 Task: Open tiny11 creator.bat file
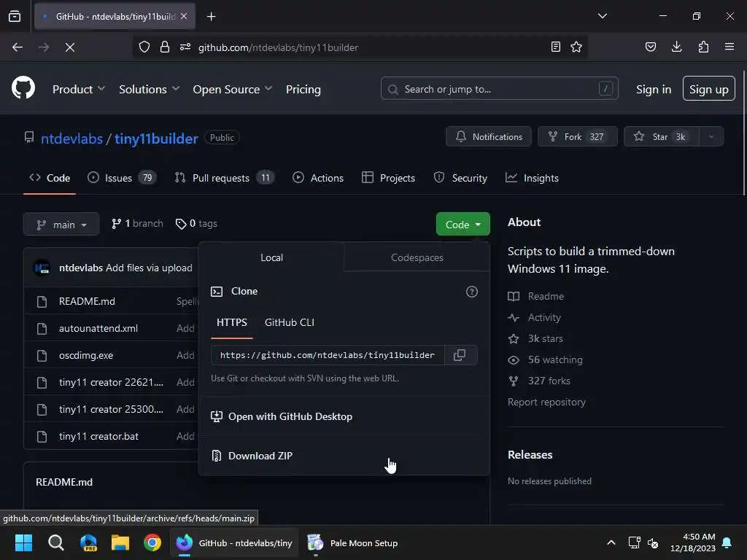98,436
